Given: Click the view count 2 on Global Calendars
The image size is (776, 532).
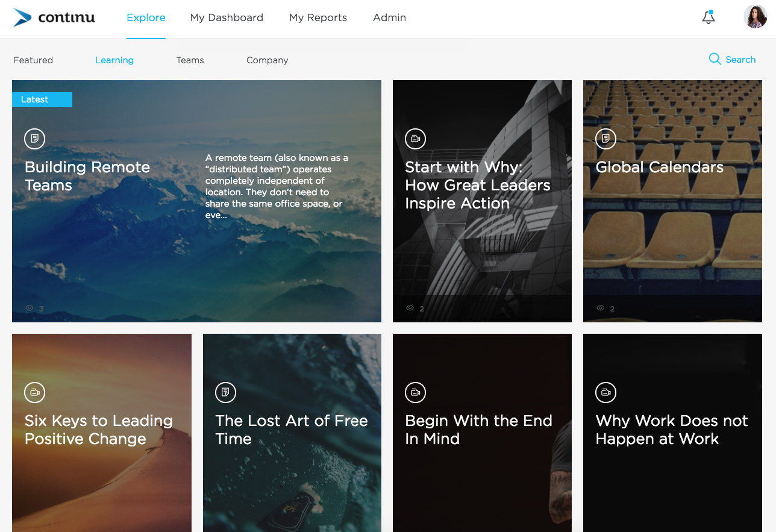Looking at the screenshot, I should (612, 308).
